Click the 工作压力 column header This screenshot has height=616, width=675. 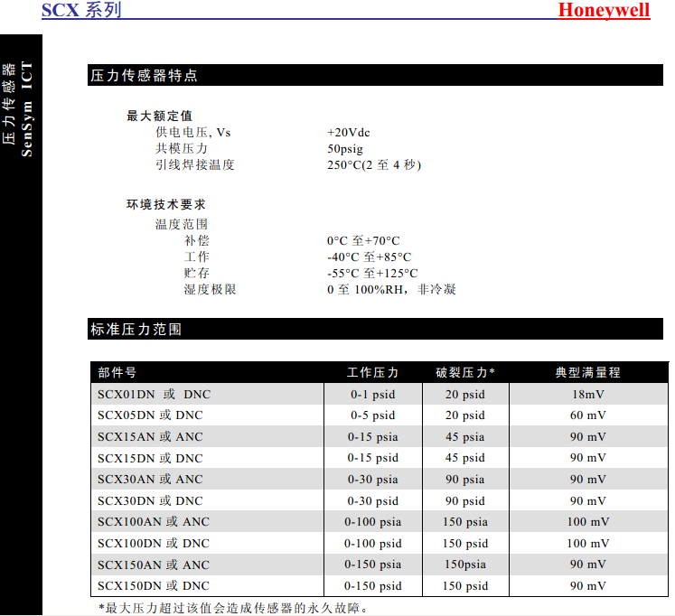373,372
